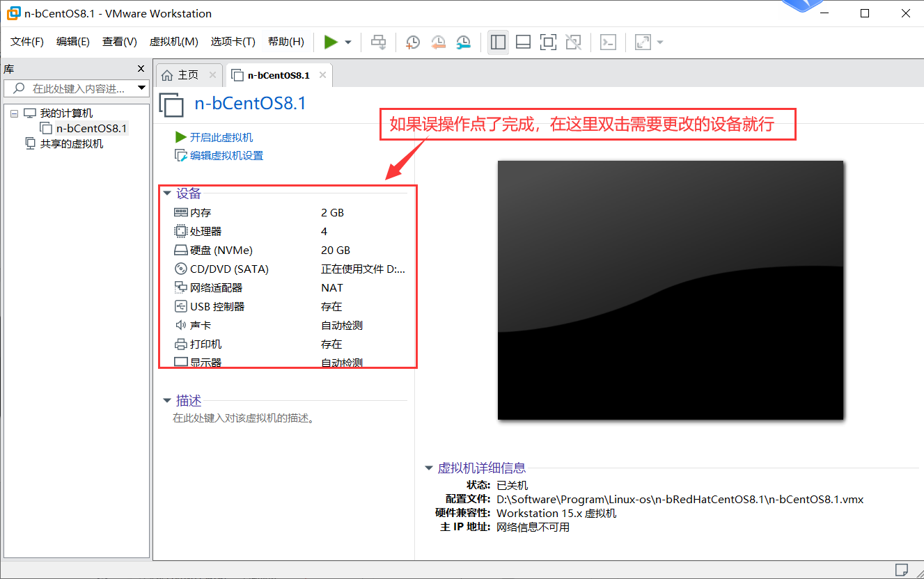Click the full screen mode icon
Image resolution: width=924 pixels, height=579 pixels.
[548, 42]
